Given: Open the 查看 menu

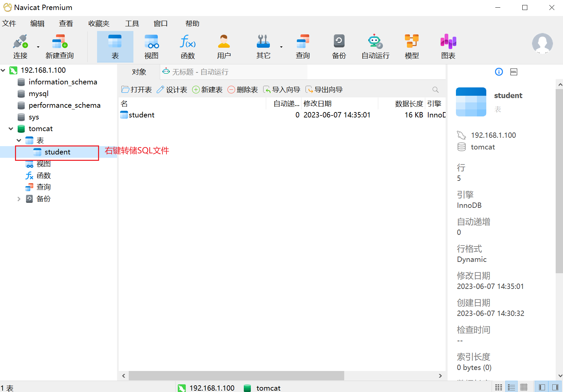Looking at the screenshot, I should [x=66, y=23].
